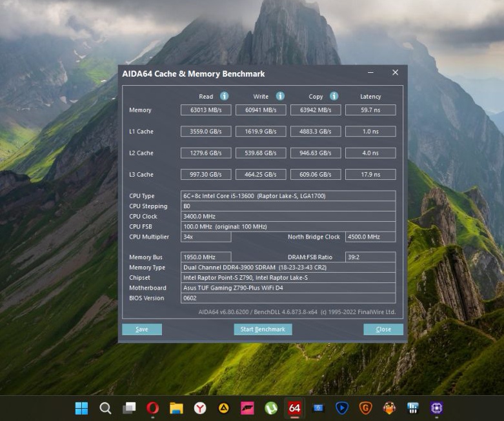The width and height of the screenshot is (504, 421).
Task: Launch Yandex Browser from taskbar
Action: [200, 408]
